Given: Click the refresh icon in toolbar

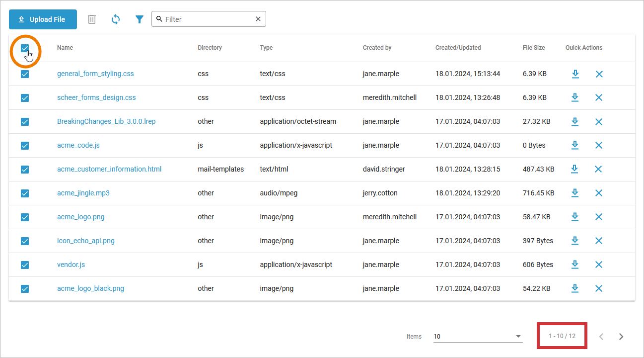Looking at the screenshot, I should tap(116, 19).
